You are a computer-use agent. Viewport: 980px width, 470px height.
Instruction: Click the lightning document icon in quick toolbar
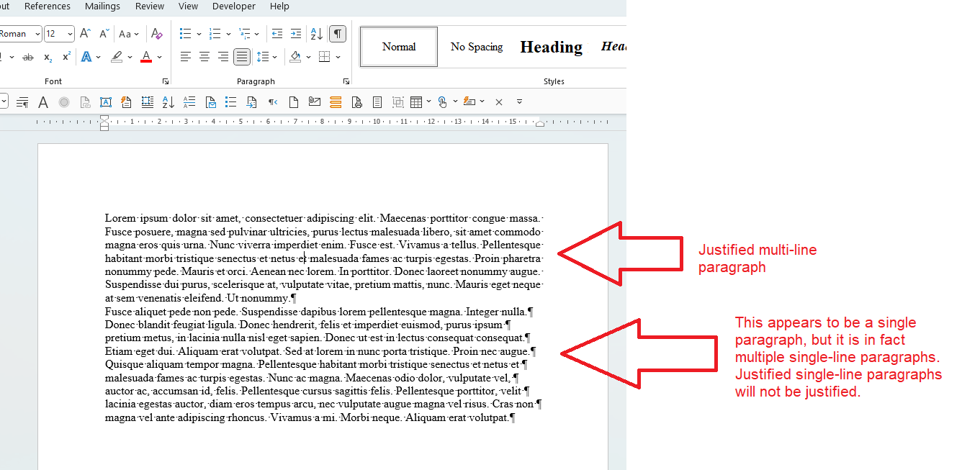pyautogui.click(x=126, y=102)
